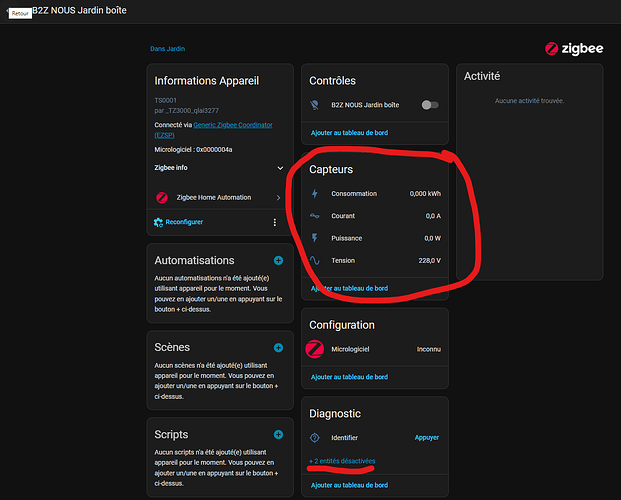Image resolution: width=621 pixels, height=500 pixels.
Task: Show the 2 disabled entities in Diagnostic
Action: 343,461
